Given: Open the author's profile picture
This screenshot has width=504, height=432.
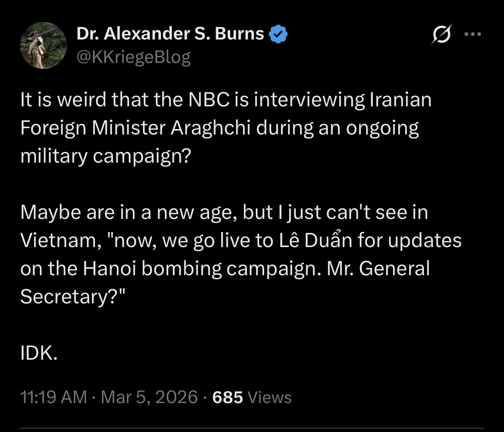Looking at the screenshot, I should pyautogui.click(x=43, y=45).
